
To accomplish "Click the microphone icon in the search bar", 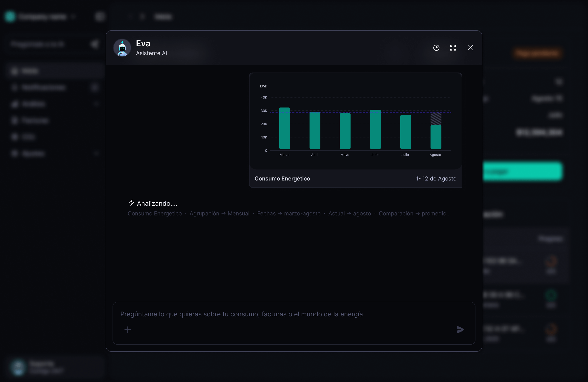I will (94, 44).
